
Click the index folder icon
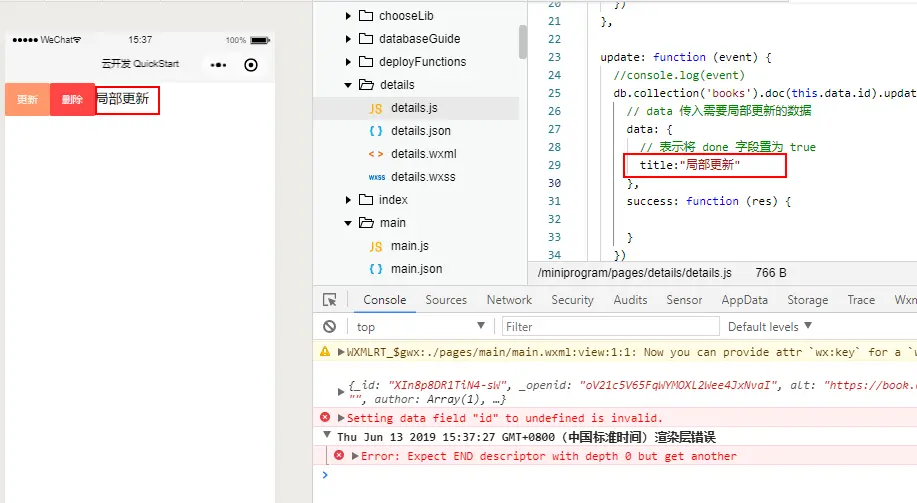click(366, 199)
